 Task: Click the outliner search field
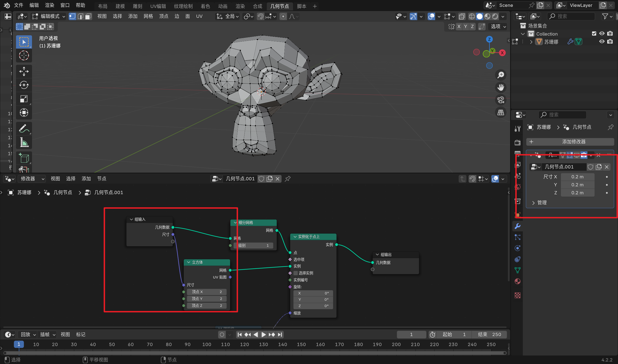[x=571, y=17]
